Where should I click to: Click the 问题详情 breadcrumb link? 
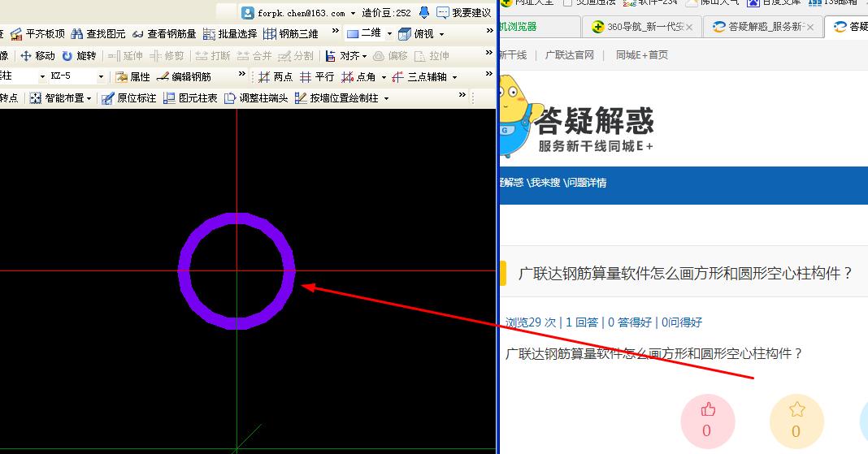coord(585,183)
